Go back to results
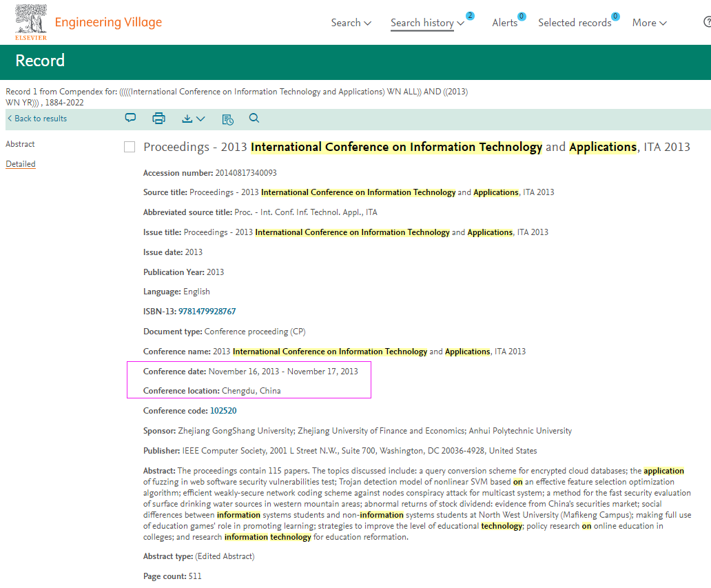The height and width of the screenshot is (588, 711). [37, 119]
